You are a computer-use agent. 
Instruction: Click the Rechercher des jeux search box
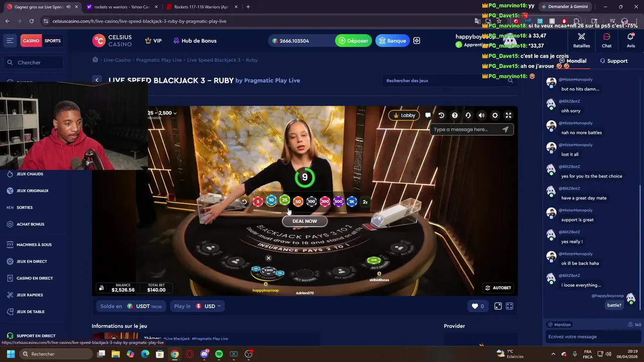coord(450,80)
